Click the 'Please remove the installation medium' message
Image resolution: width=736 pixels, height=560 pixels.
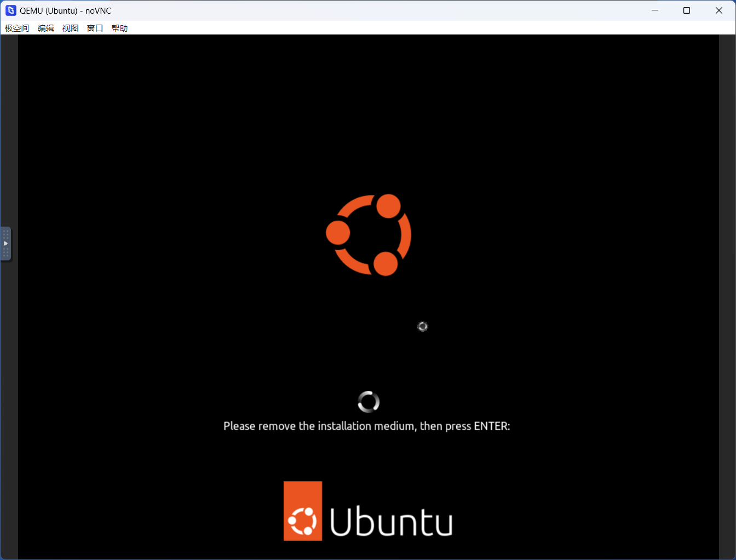click(366, 426)
